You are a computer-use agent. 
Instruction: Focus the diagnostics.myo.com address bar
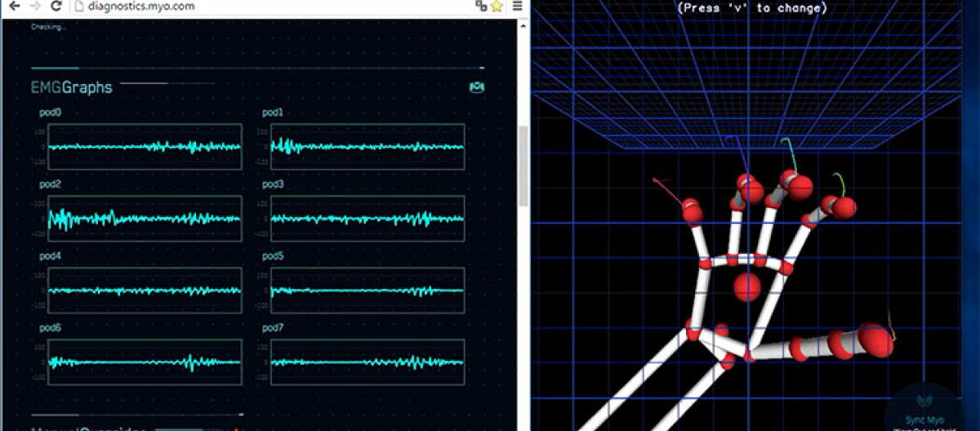[x=245, y=6]
